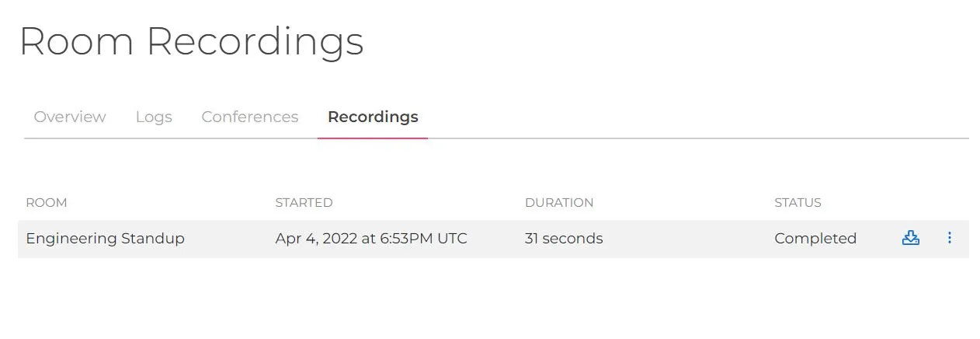Viewport: 980px width, 339px height.
Task: Click the Completed status text
Action: 815,239
